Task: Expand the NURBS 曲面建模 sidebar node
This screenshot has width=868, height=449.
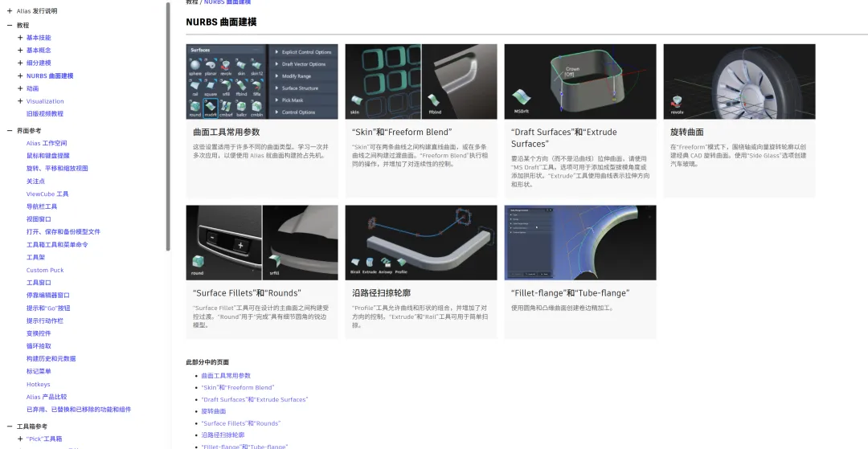Action: point(20,76)
